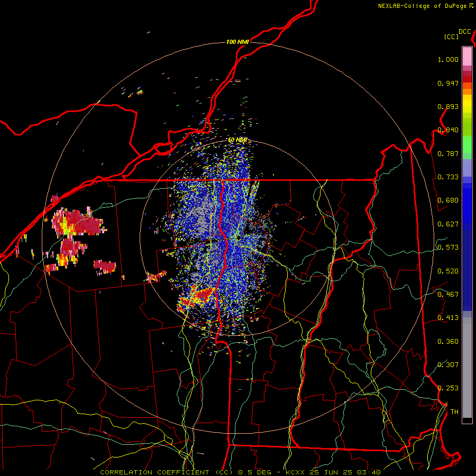Select the 1.000 scale value
476x476 pixels.
(x=448, y=59)
